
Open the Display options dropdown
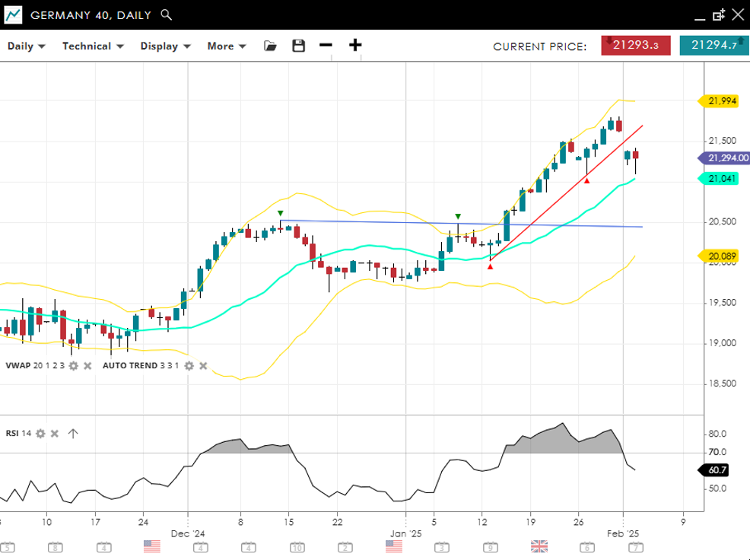click(x=164, y=46)
